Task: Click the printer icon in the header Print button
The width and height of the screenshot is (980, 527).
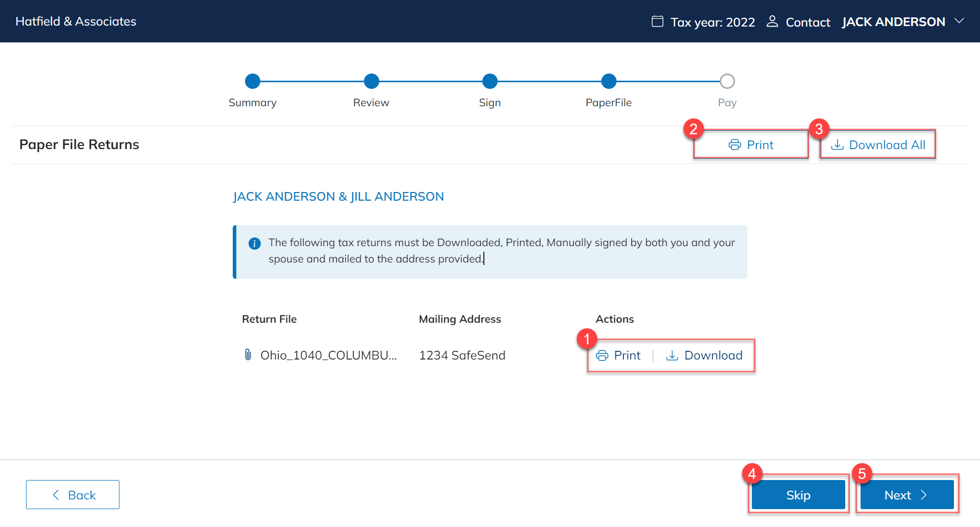Action: pyautogui.click(x=734, y=145)
